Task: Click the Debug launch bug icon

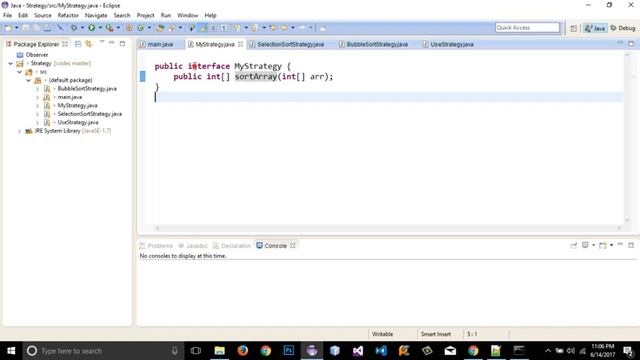Action: 73,28
